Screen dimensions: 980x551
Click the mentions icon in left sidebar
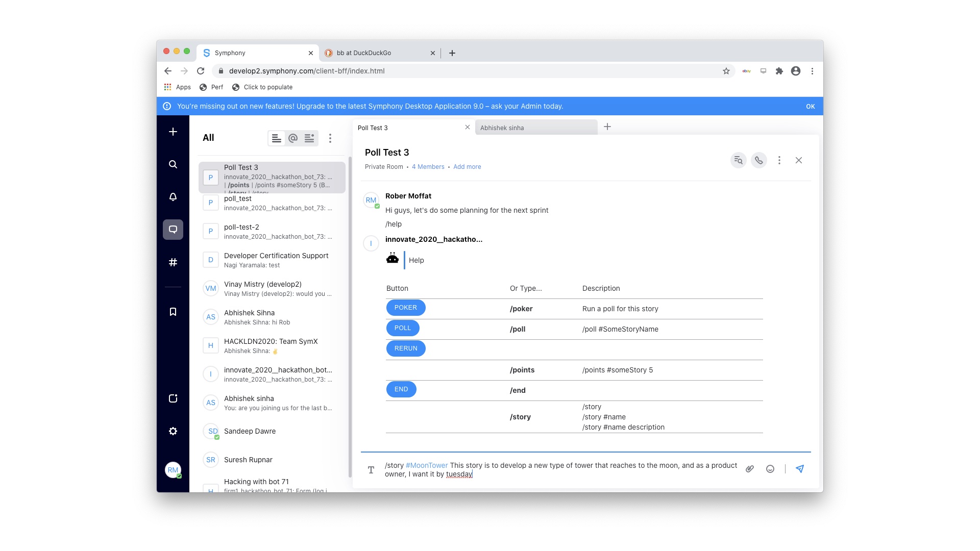coord(293,138)
